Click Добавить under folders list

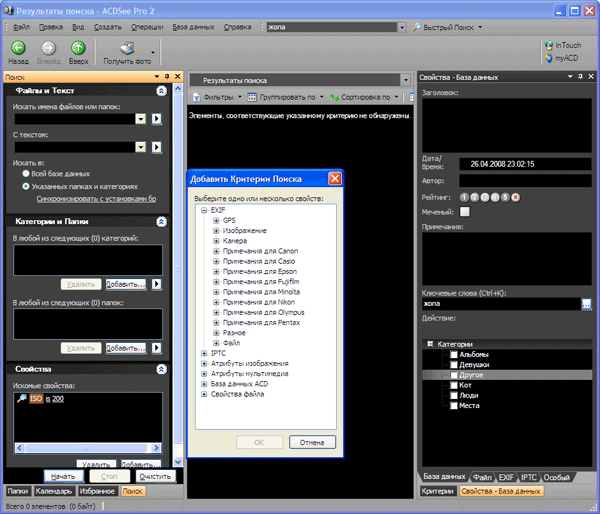[126, 348]
